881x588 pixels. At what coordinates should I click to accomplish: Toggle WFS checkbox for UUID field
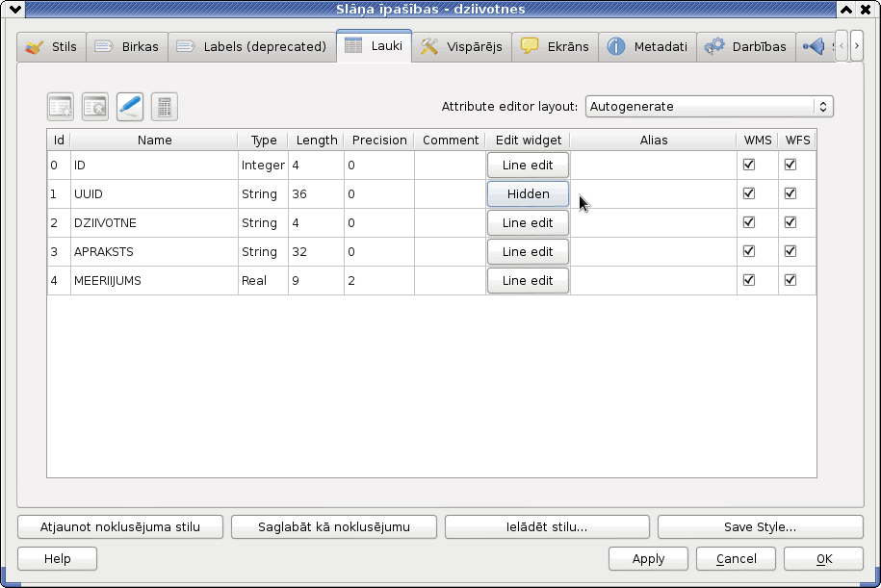click(790, 193)
